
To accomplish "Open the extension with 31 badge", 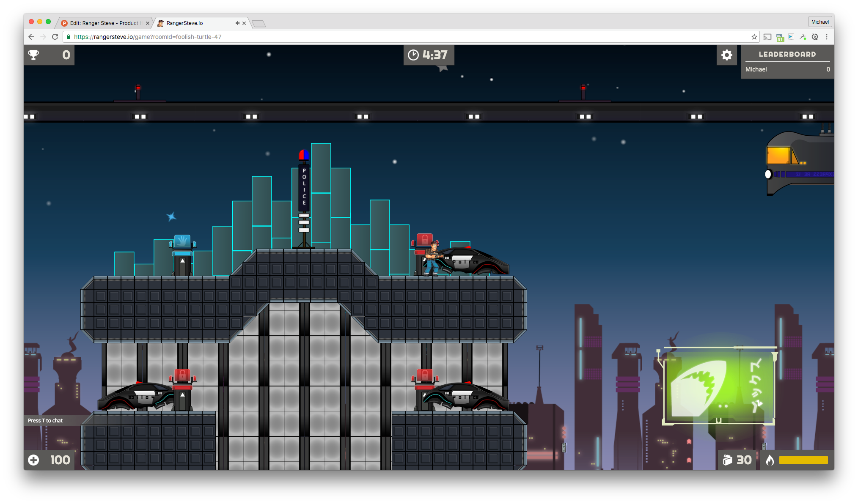I will point(780,37).
